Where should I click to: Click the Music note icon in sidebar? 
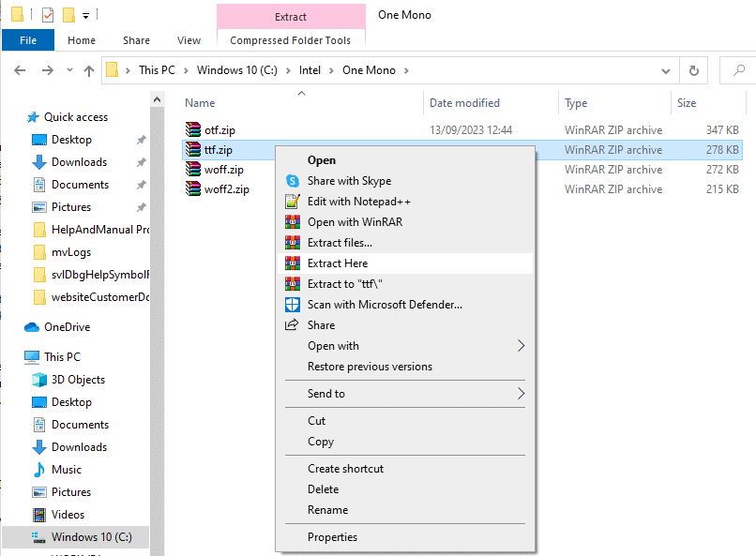39,470
